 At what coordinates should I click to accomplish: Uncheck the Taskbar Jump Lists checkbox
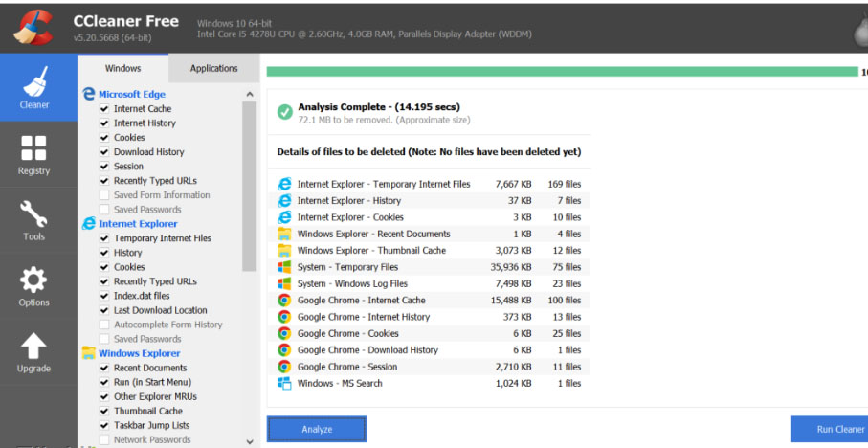point(104,426)
